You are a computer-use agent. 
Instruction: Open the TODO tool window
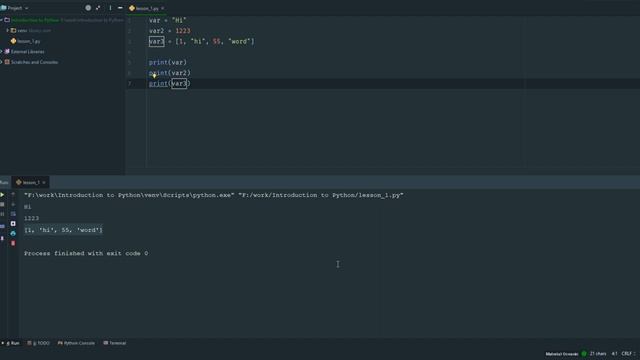(x=39, y=343)
